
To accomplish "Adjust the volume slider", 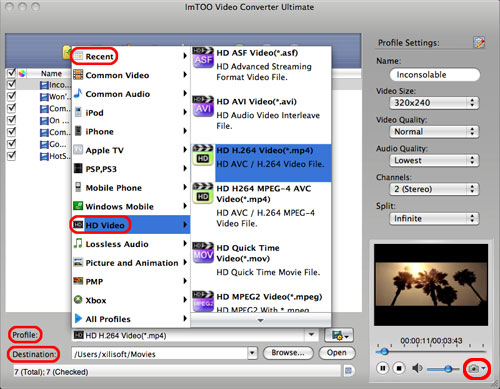I will pyautogui.click(x=448, y=369).
